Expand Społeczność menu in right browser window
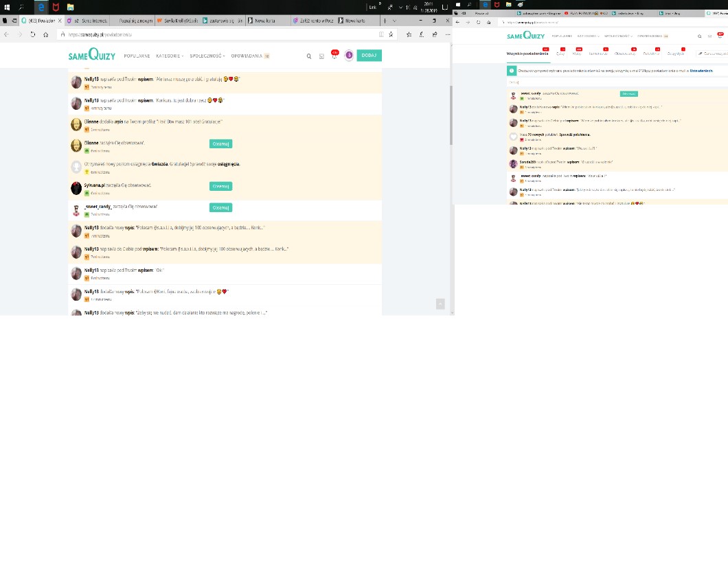The height and width of the screenshot is (565, 728). pyautogui.click(x=617, y=36)
